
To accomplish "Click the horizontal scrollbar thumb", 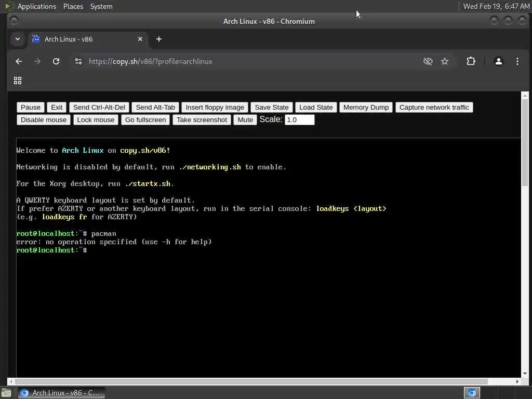I will tap(251, 381).
